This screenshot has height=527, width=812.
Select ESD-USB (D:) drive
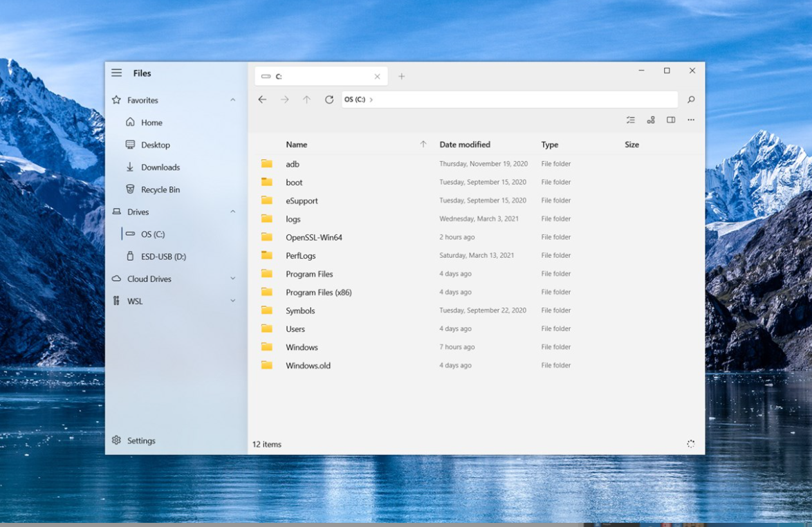(163, 257)
